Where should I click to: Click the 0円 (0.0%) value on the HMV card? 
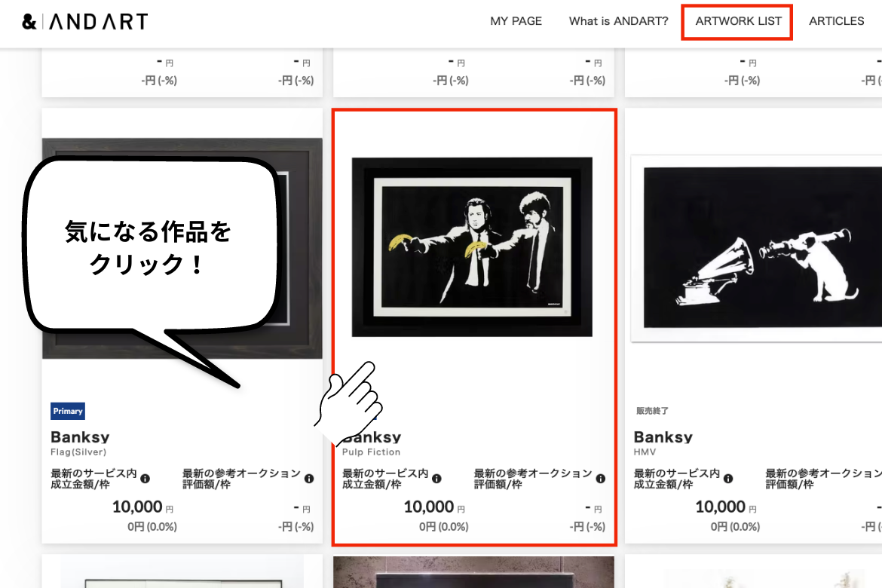[735, 527]
